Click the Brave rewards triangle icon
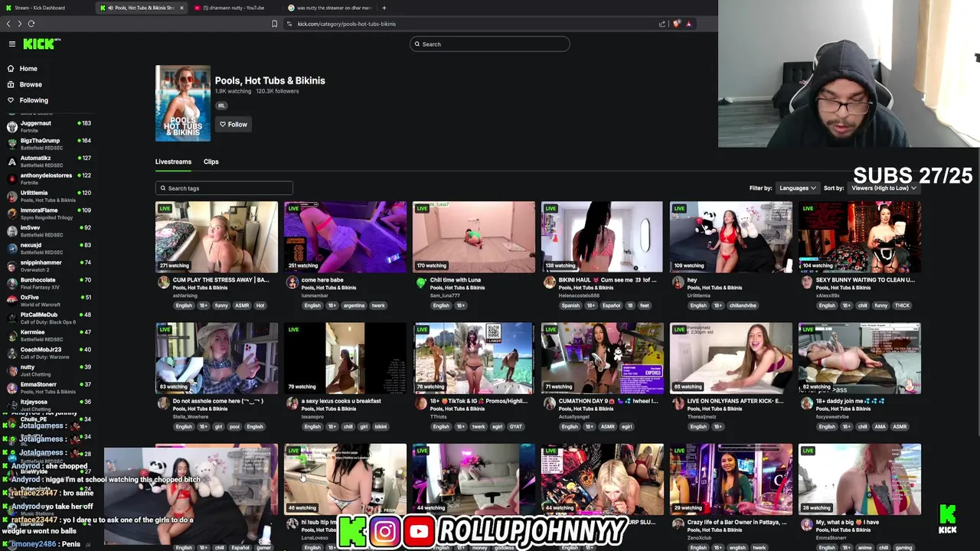The height and width of the screenshot is (551, 980). click(x=688, y=24)
